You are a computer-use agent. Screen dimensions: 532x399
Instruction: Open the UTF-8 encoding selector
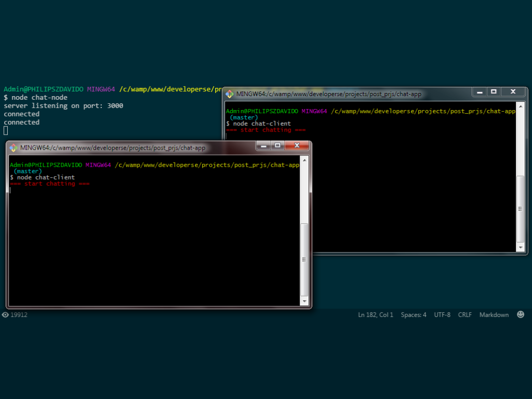click(442, 315)
